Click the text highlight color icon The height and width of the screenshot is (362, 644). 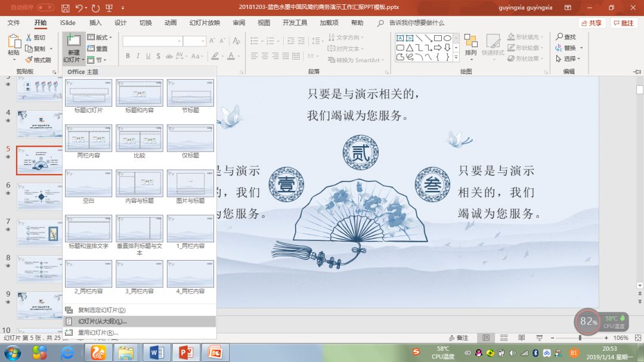pos(215,56)
